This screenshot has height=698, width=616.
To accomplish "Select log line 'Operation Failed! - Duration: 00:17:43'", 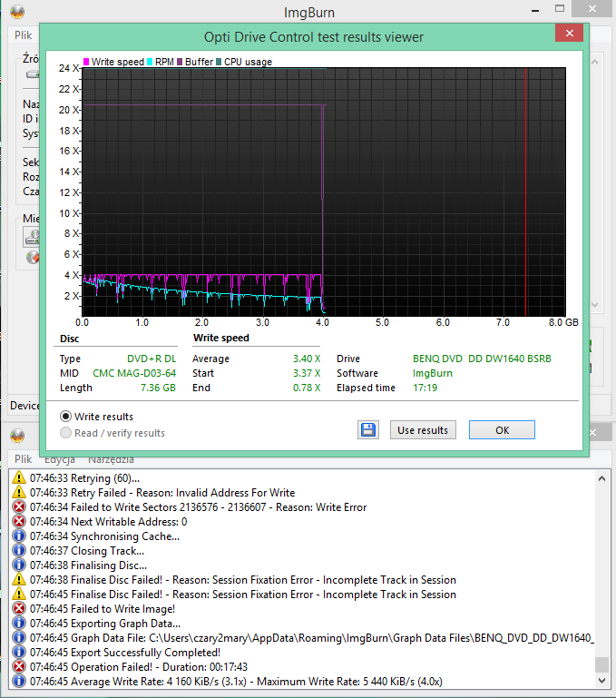I will pyautogui.click(x=139, y=667).
